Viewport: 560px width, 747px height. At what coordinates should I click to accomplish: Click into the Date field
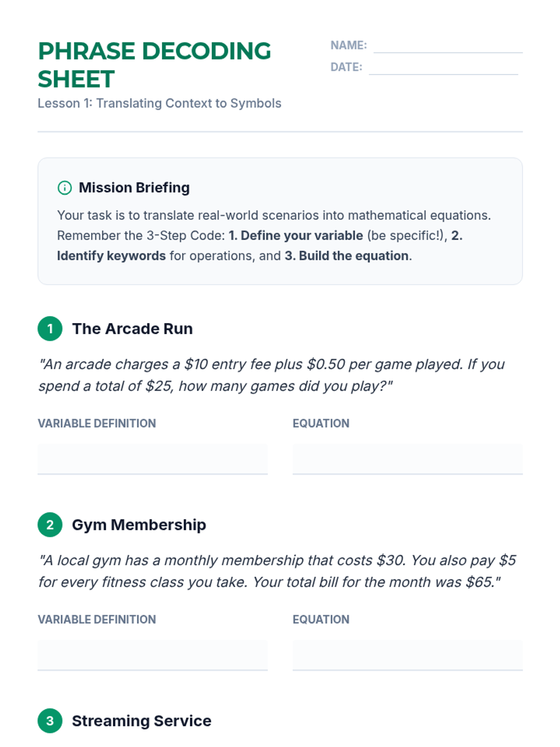tap(443, 67)
